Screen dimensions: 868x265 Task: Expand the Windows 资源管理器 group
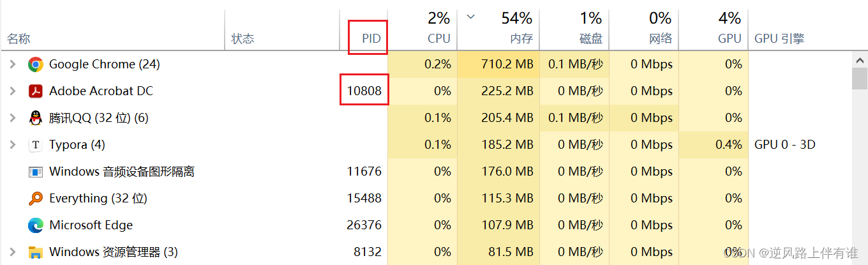click(12, 252)
